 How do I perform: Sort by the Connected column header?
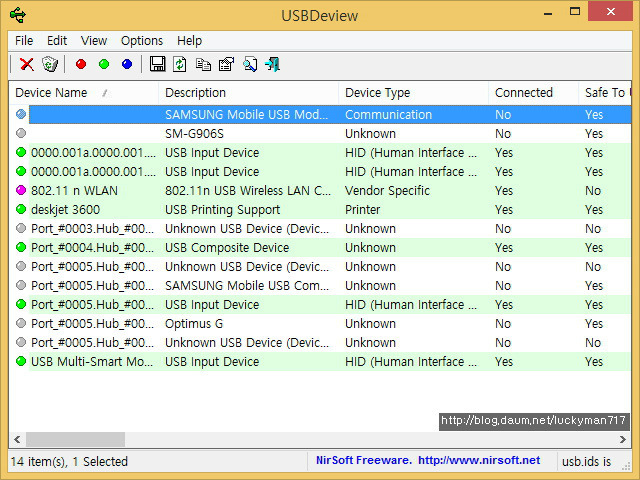pyautogui.click(x=533, y=93)
